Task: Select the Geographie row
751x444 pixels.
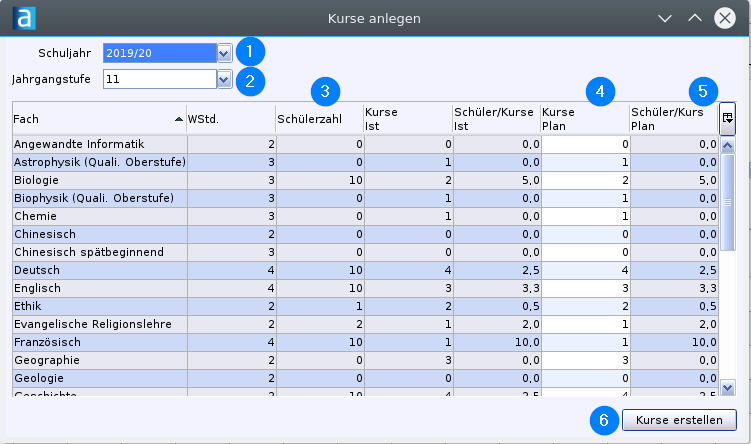Action: coord(365,360)
